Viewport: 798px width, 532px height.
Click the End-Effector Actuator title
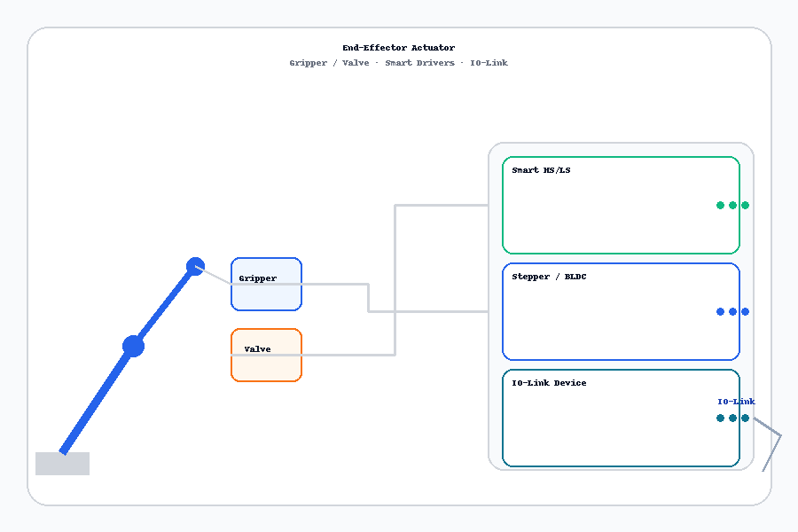point(398,48)
